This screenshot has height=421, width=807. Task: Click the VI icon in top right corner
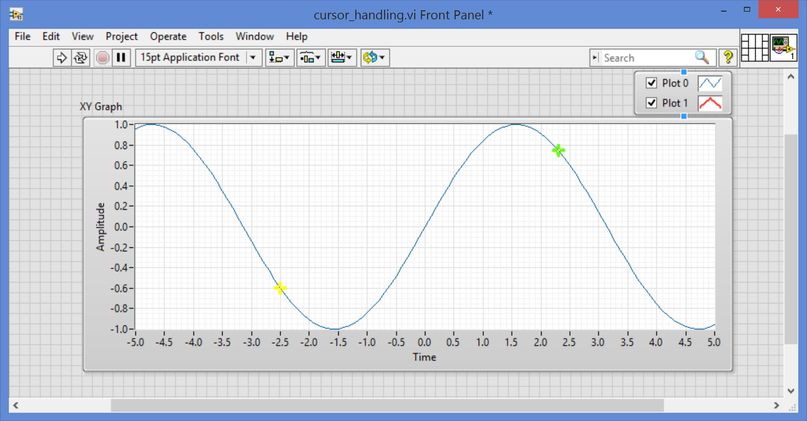pyautogui.click(x=783, y=47)
